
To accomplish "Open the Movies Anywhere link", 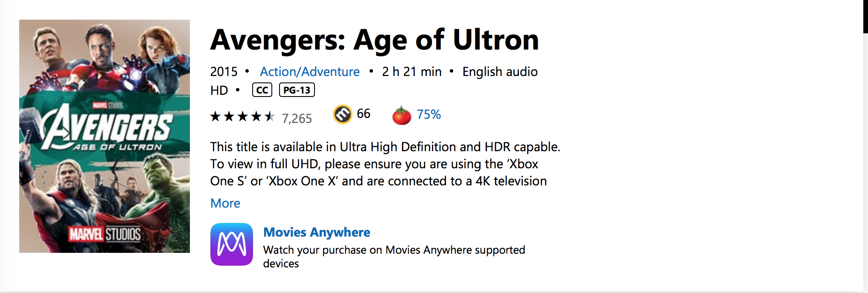I will tap(317, 232).
